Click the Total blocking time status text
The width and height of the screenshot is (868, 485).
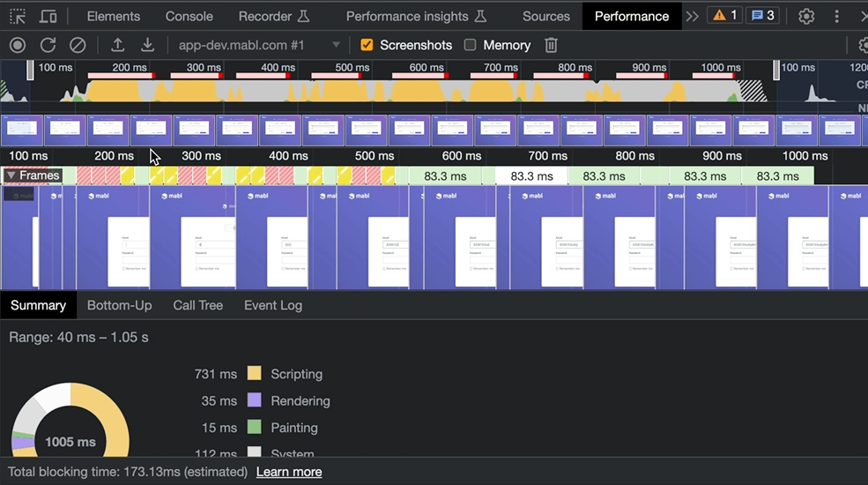pyautogui.click(x=127, y=472)
